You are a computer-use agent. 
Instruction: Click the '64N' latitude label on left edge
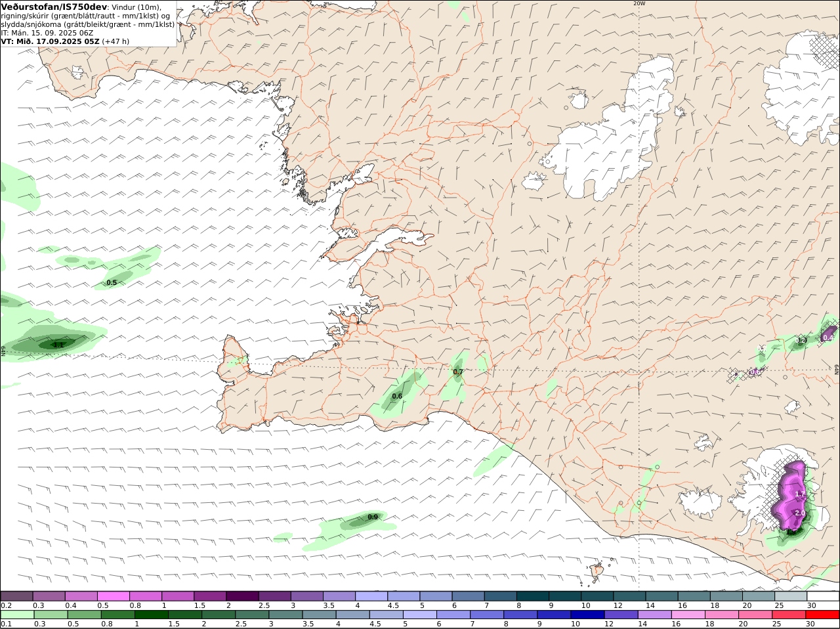(3, 351)
